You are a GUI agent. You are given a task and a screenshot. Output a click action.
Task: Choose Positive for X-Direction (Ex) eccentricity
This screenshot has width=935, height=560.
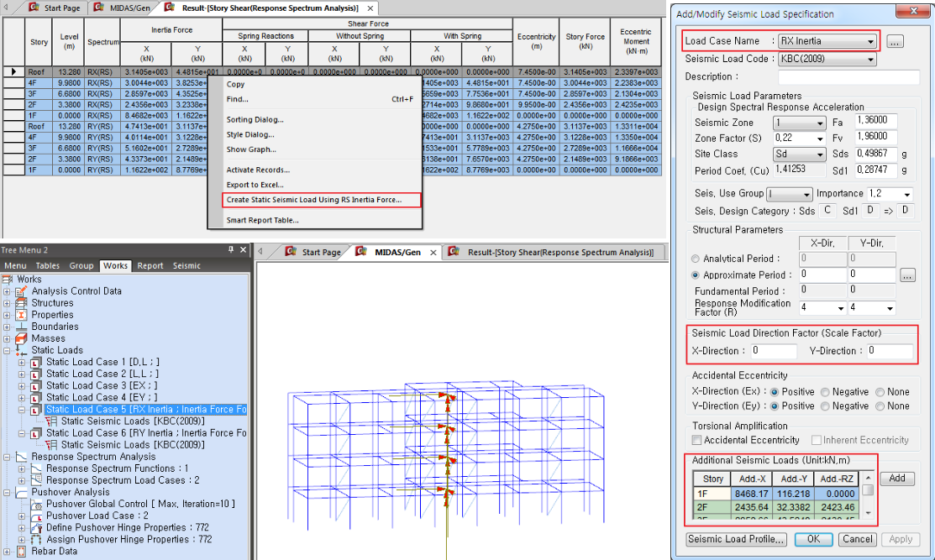774,392
